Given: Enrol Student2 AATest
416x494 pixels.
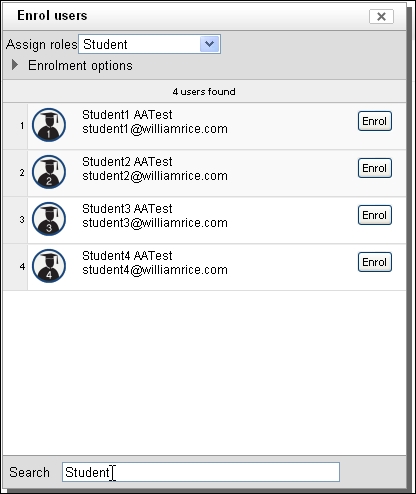Looking at the screenshot, I should 375,168.
